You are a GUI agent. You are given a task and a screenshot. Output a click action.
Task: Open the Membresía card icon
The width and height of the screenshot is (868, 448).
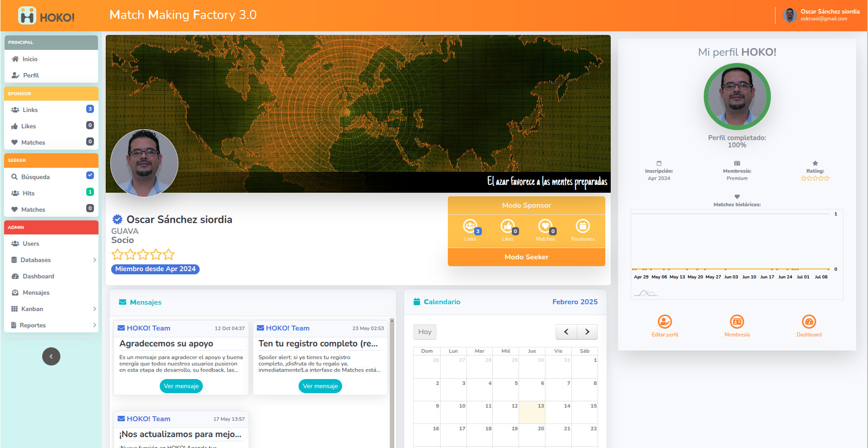pyautogui.click(x=737, y=322)
